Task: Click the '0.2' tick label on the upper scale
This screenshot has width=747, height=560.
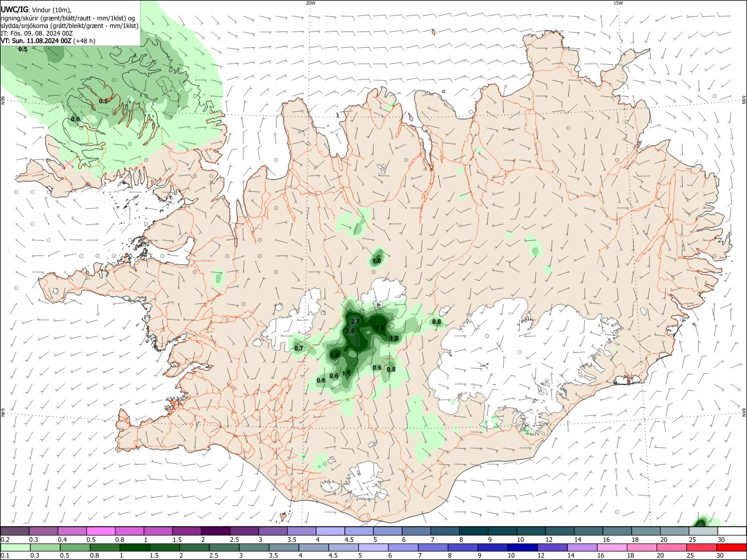Action: click(x=5, y=540)
